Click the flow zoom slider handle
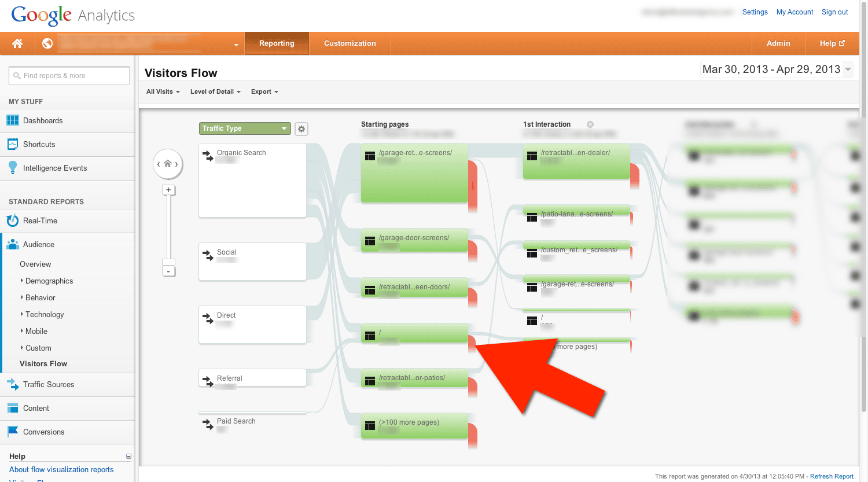Screen dimensions: 868x482 (168, 262)
